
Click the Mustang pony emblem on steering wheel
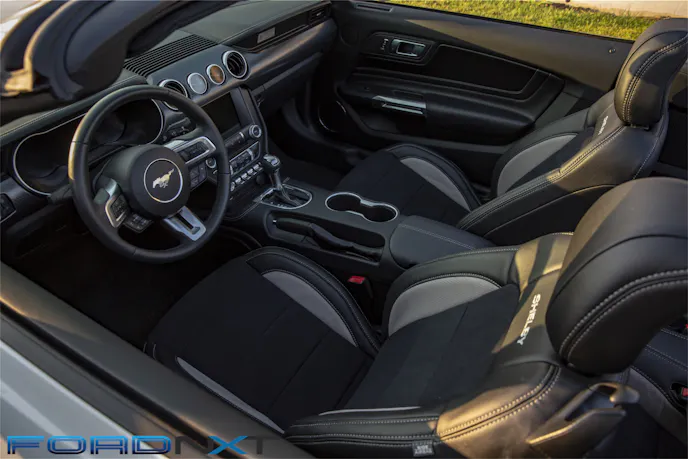[162, 181]
